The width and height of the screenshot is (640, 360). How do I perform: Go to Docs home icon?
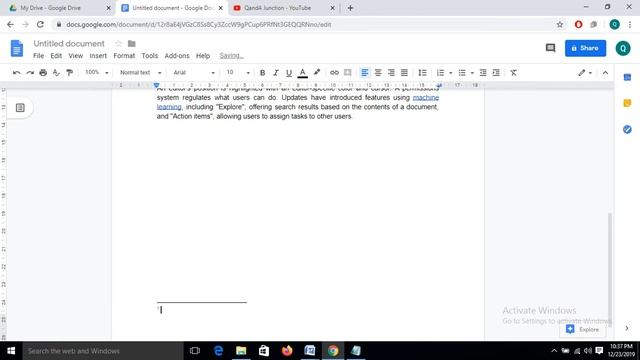[17, 48]
